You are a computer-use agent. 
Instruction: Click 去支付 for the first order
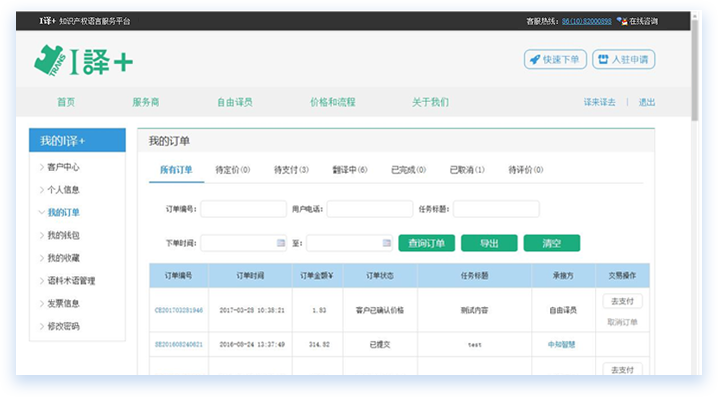point(622,301)
